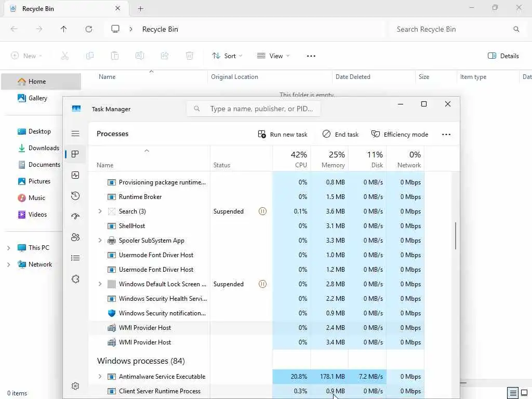Open New dropdown in Explorer toolbar
The width and height of the screenshot is (532, 399).
pos(26,56)
